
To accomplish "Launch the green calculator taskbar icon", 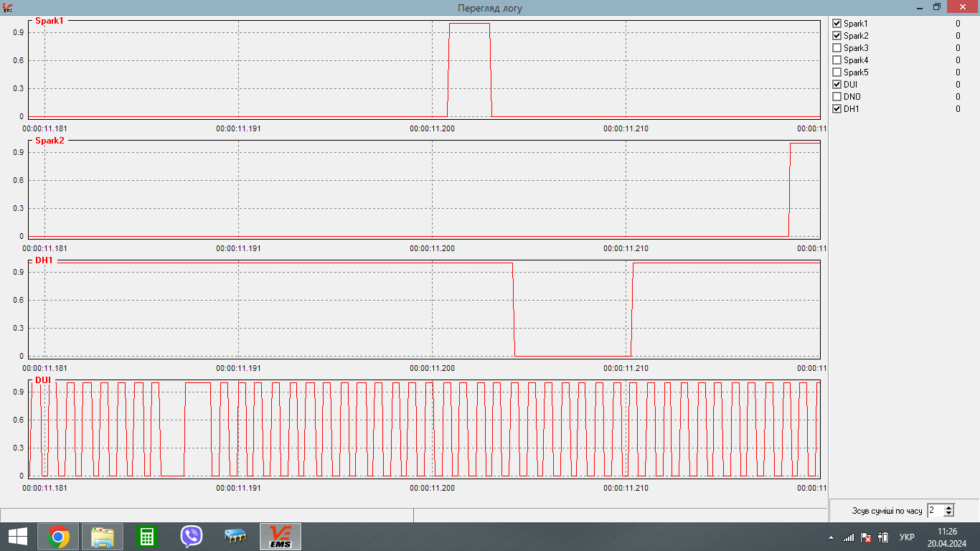I will point(146,537).
